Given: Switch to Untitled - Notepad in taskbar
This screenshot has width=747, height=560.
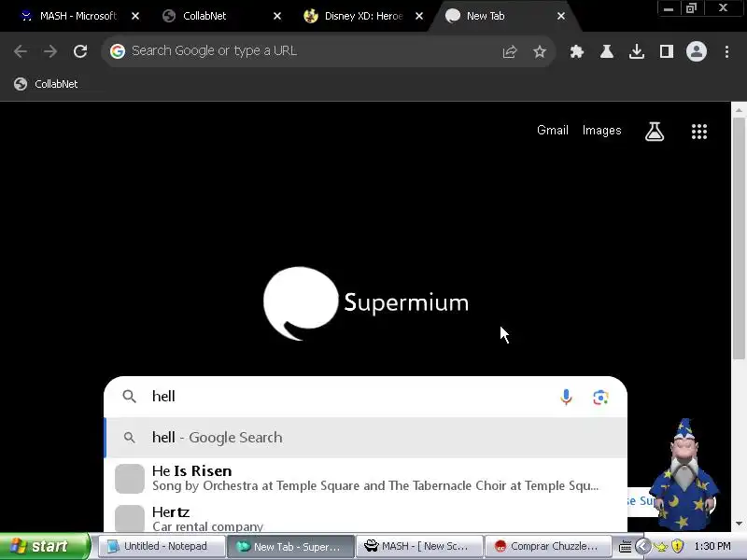Looking at the screenshot, I should (x=162, y=546).
